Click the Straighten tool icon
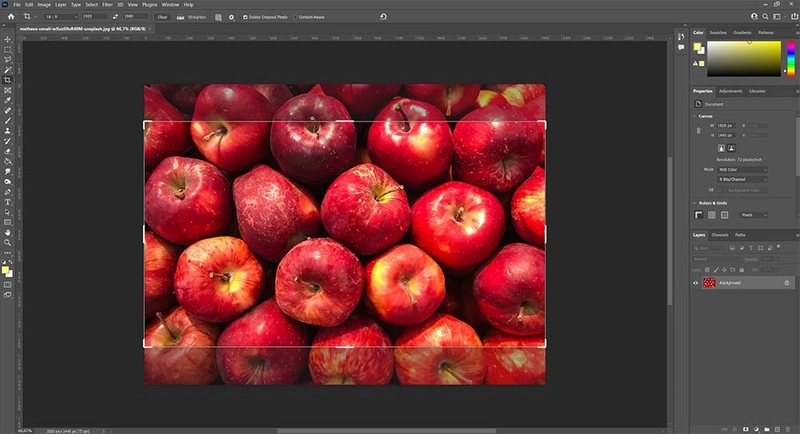The image size is (800, 434). pyautogui.click(x=180, y=17)
